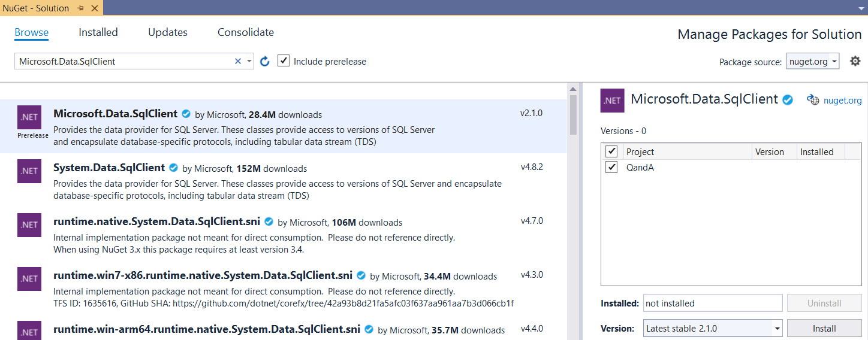The height and width of the screenshot is (340, 868).
Task: Click the package list scrollbar thumb
Action: (574, 115)
